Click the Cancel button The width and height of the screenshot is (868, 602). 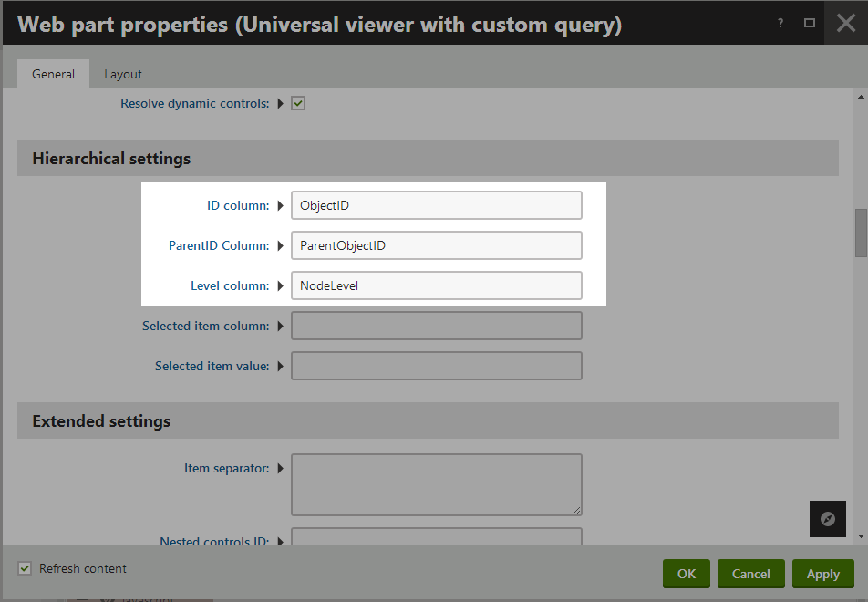750,574
